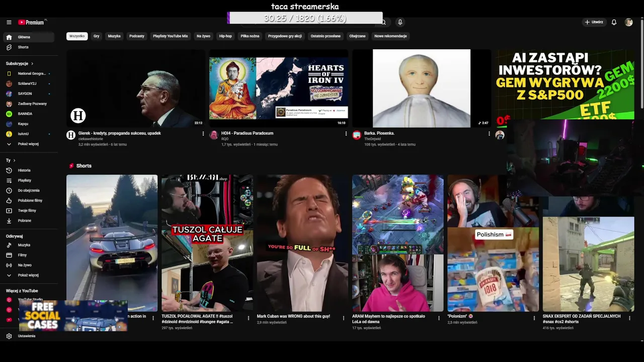Select the Hip-hop filter chip
644x362 pixels.
tap(225, 36)
